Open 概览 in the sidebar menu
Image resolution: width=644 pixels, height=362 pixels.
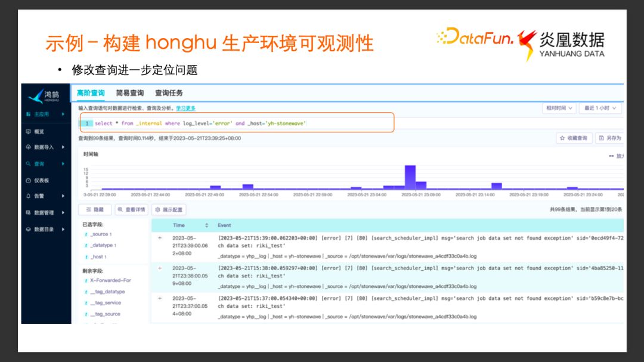point(39,132)
